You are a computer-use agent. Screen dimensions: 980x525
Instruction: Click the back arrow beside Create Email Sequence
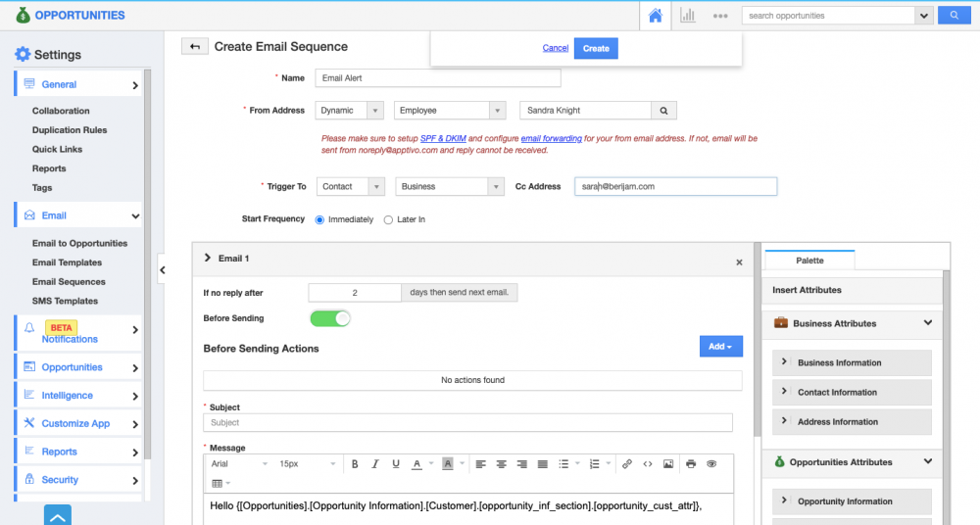click(194, 47)
